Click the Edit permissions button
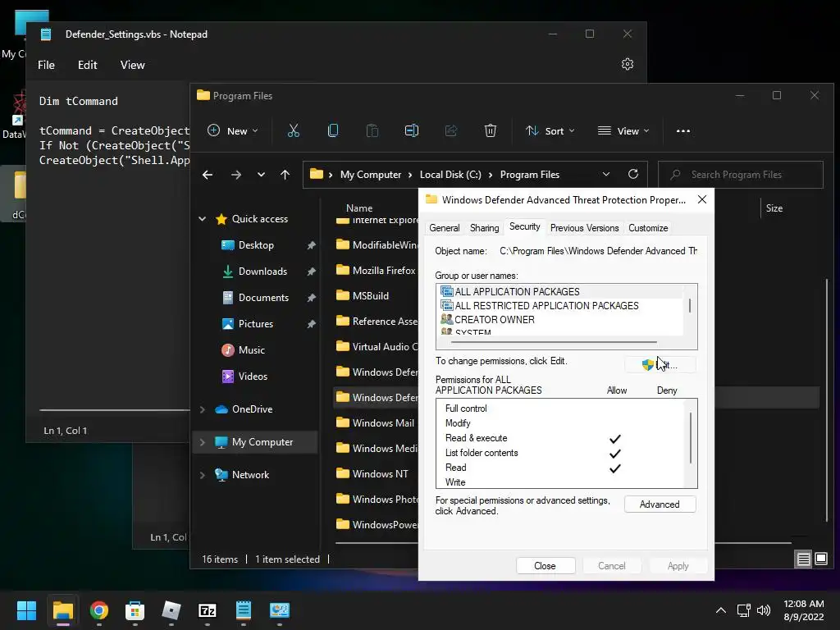Screen dimensions: 840x630 (x=660, y=365)
